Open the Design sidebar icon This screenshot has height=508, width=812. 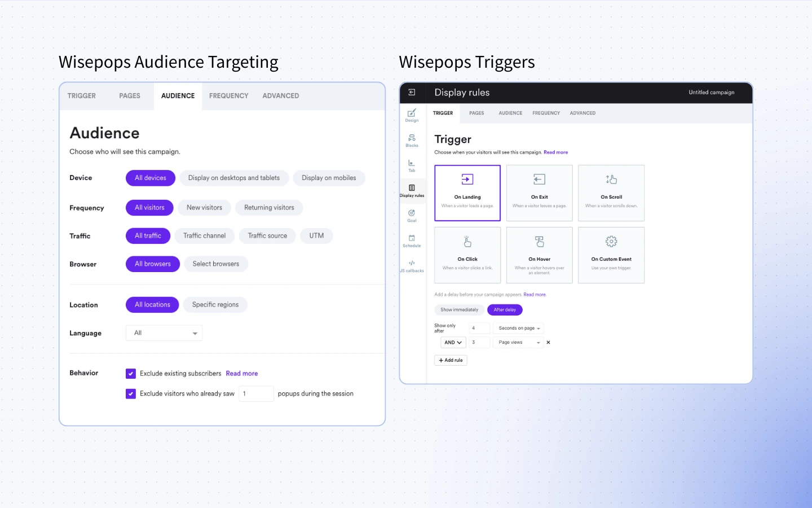tap(412, 115)
